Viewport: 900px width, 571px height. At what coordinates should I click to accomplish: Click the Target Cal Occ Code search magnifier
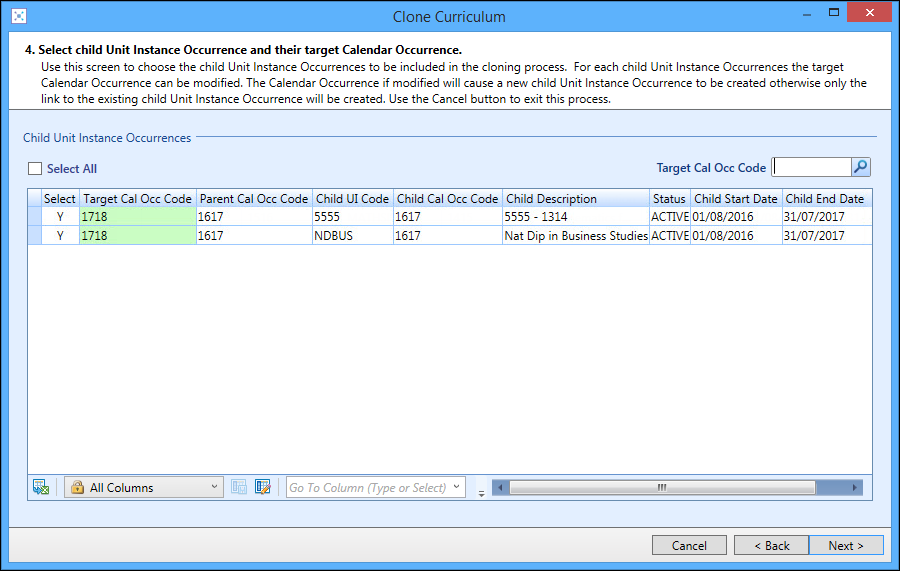point(860,167)
